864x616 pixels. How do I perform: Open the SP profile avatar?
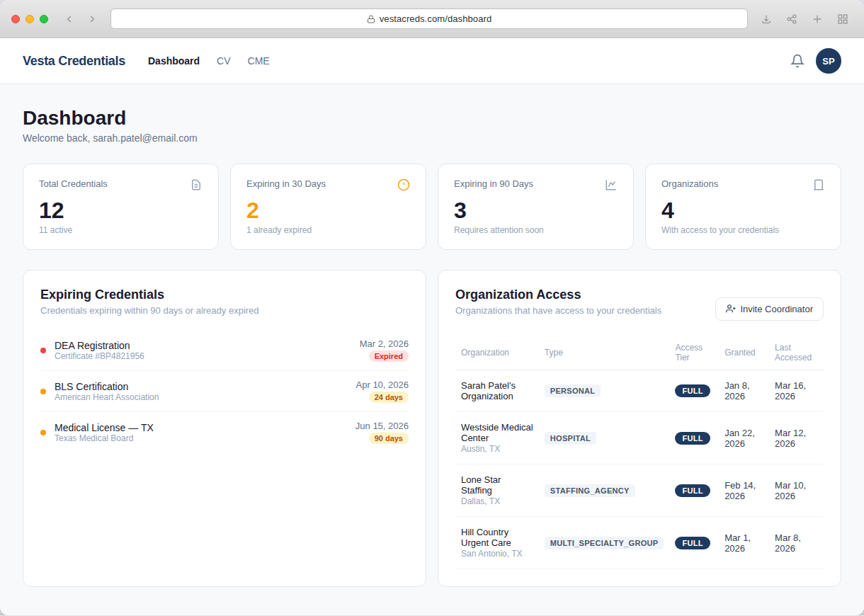[x=829, y=61]
